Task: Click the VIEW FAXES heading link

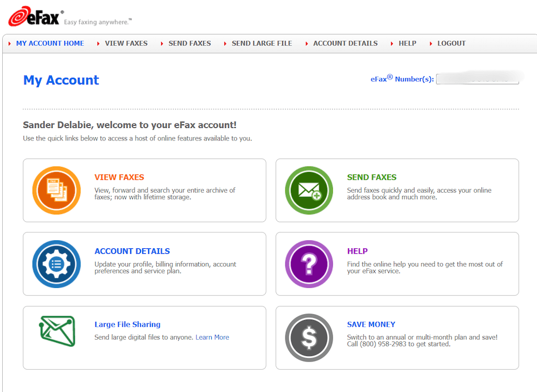Action: pyautogui.click(x=119, y=177)
